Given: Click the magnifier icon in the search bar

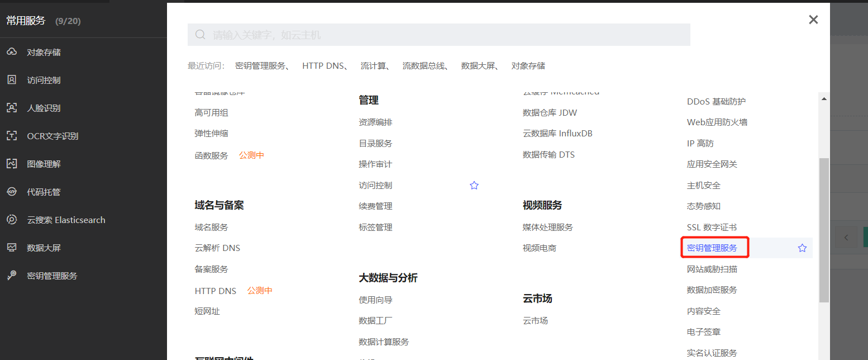Looking at the screenshot, I should tap(201, 34).
